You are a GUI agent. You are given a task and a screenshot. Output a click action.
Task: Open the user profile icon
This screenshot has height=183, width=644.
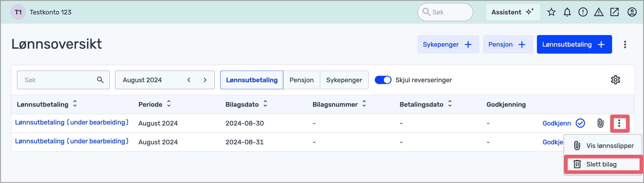632,12
